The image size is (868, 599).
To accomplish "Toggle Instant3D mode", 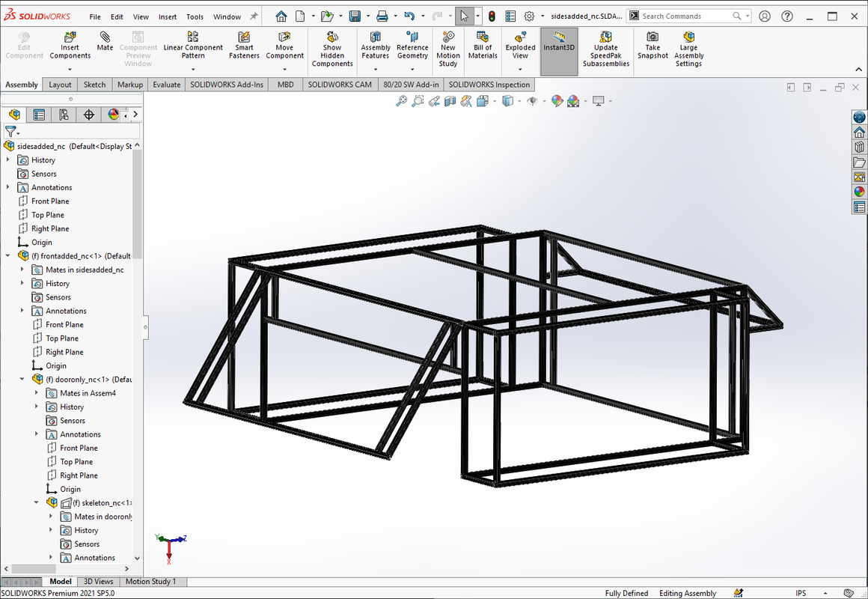I will pyautogui.click(x=558, y=51).
